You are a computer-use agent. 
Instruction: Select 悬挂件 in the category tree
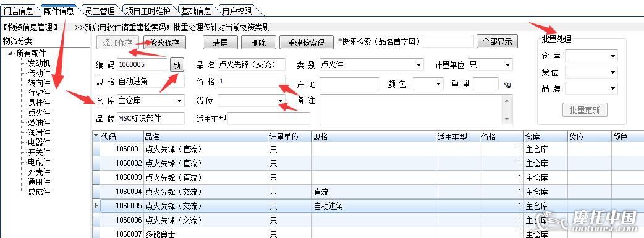coord(39,103)
